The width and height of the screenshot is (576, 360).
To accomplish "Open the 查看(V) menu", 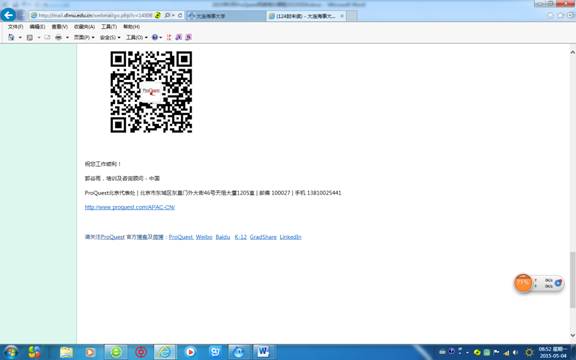I will click(60, 27).
